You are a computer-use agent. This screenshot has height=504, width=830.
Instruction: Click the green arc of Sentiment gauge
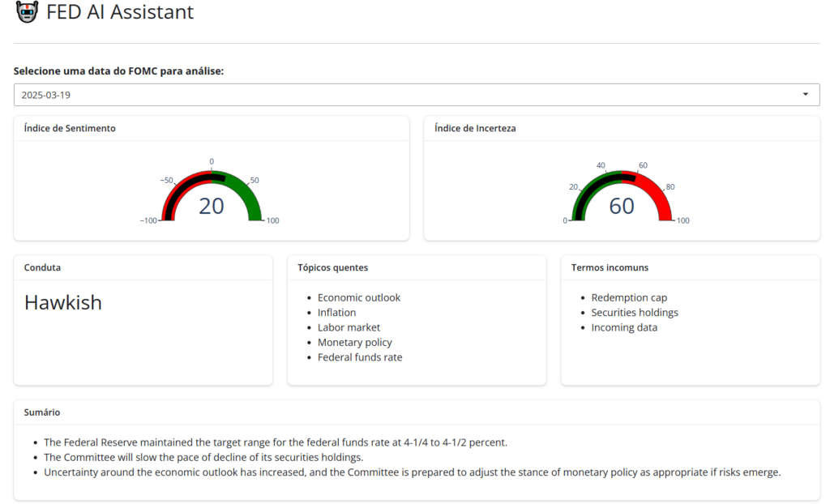point(250,194)
